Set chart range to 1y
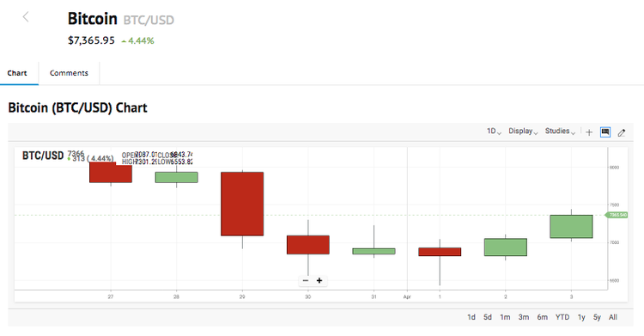644x336 pixels. tap(581, 317)
